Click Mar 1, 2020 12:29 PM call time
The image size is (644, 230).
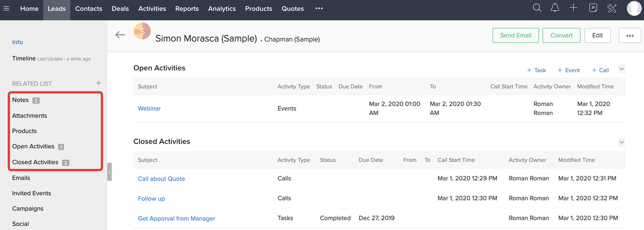coord(467,178)
